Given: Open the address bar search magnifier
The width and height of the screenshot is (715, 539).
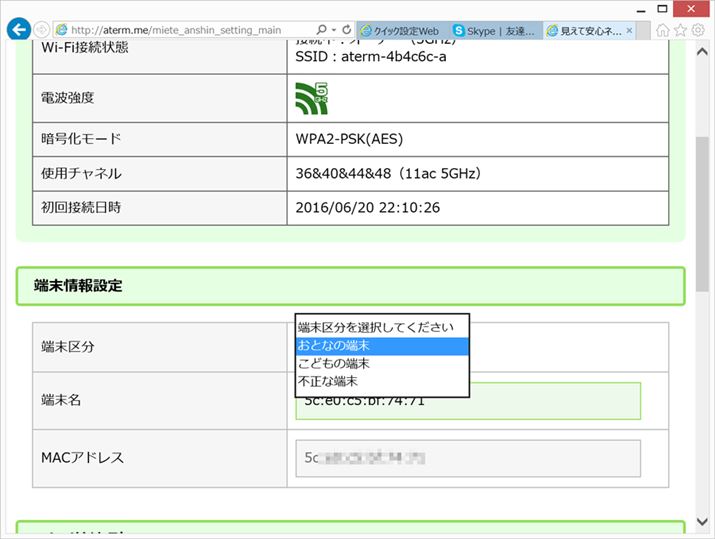Looking at the screenshot, I should (x=321, y=30).
